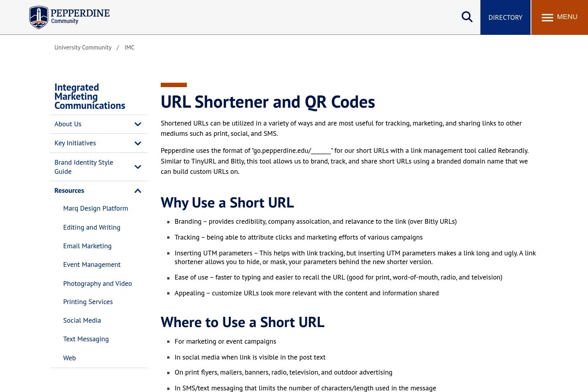The width and height of the screenshot is (588, 392).
Task: Click the 'On print flyers, mailers' bullet
Action: 284,372
